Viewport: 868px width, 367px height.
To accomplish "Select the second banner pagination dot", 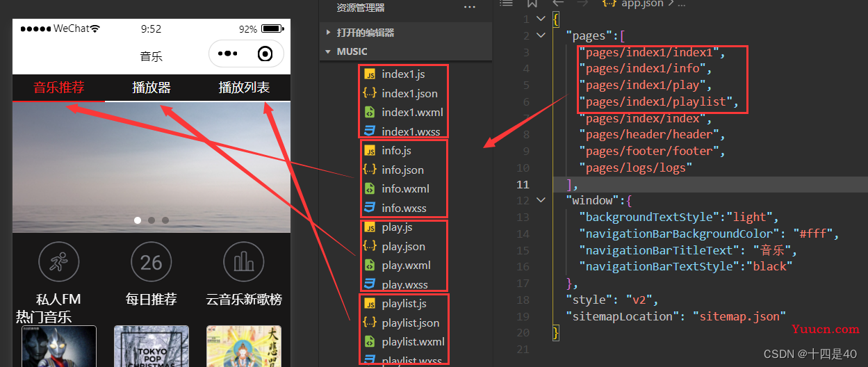I will point(152,220).
